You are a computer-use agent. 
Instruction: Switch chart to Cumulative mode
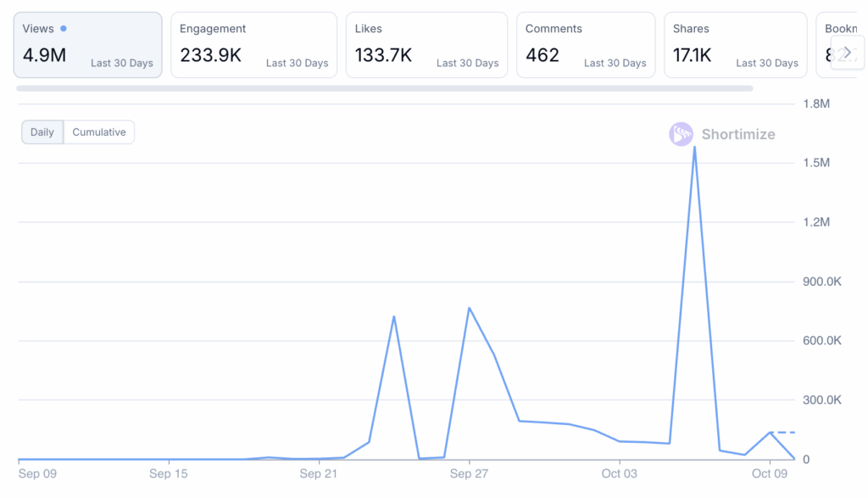99,132
